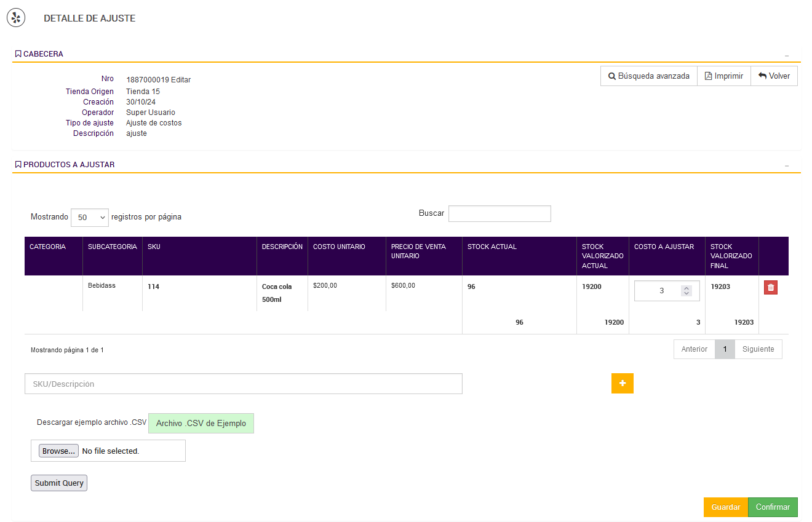Click the Guardar button
This screenshot has width=812, height=522.
pos(725,507)
